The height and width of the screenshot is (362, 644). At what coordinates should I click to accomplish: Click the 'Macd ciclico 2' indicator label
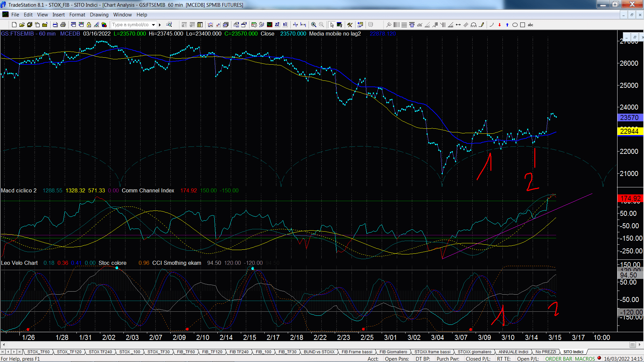(x=19, y=190)
